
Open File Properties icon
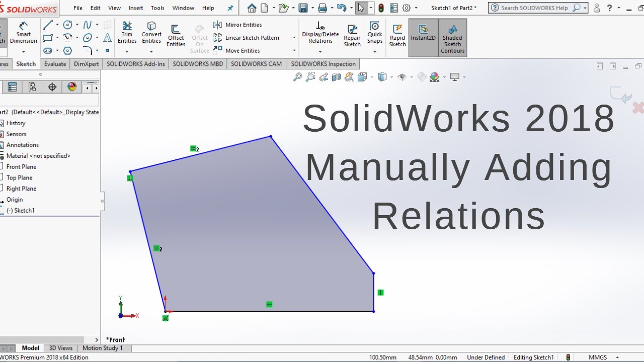pyautogui.click(x=394, y=8)
